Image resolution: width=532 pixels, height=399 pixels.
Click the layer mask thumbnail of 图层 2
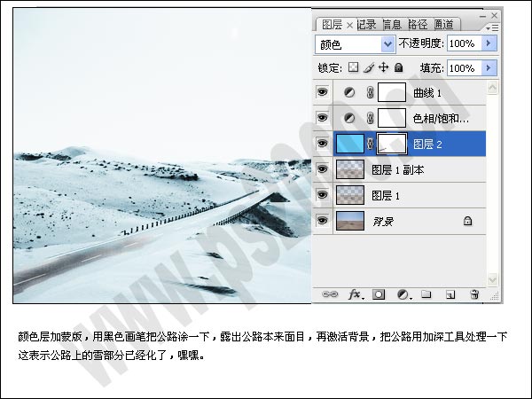click(392, 143)
